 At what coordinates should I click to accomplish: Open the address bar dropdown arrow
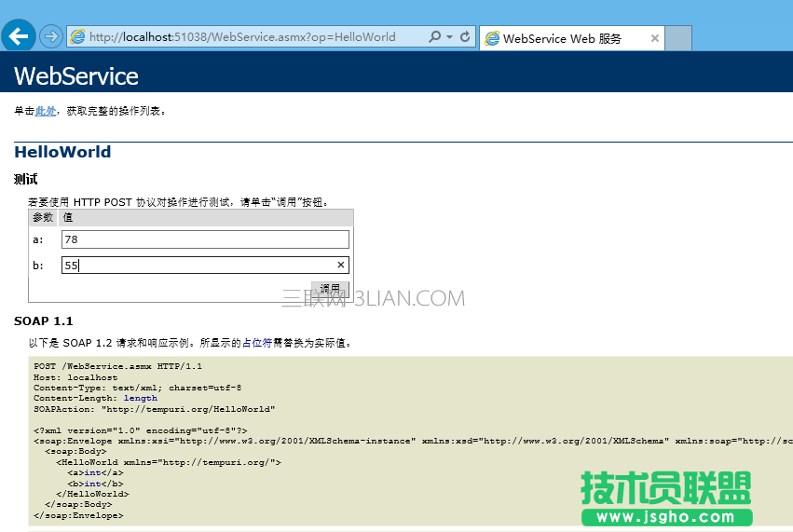[449, 36]
